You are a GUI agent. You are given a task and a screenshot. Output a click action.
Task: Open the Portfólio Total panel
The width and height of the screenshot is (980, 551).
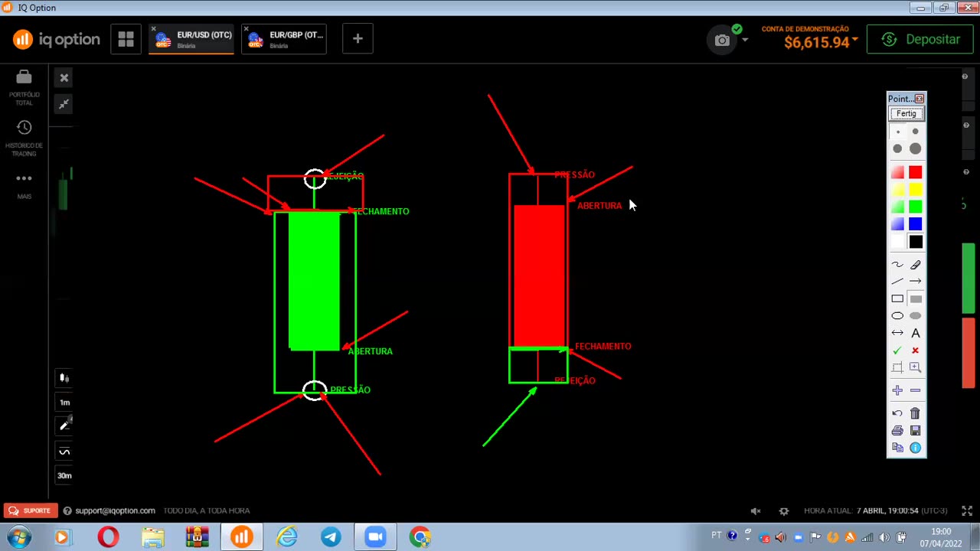coord(24,87)
